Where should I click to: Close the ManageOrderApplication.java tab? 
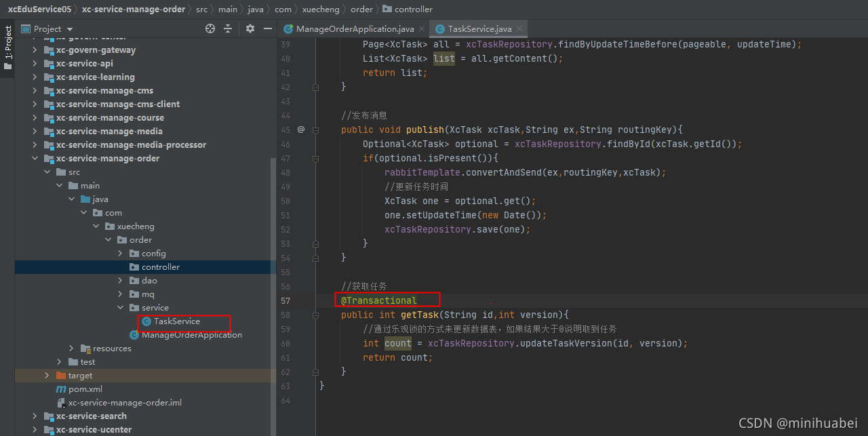pyautogui.click(x=422, y=29)
